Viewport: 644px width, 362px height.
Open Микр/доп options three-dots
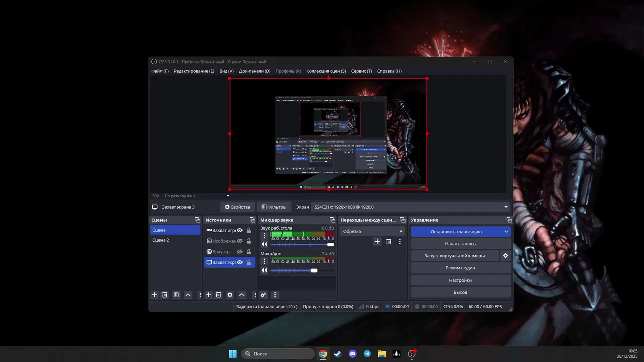265,261
